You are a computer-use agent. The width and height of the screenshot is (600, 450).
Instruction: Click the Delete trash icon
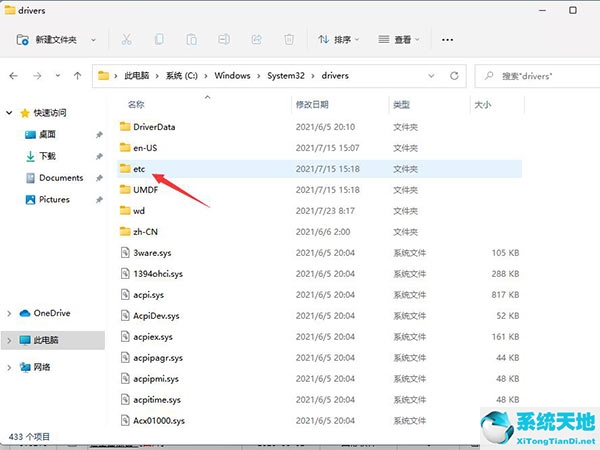point(289,39)
